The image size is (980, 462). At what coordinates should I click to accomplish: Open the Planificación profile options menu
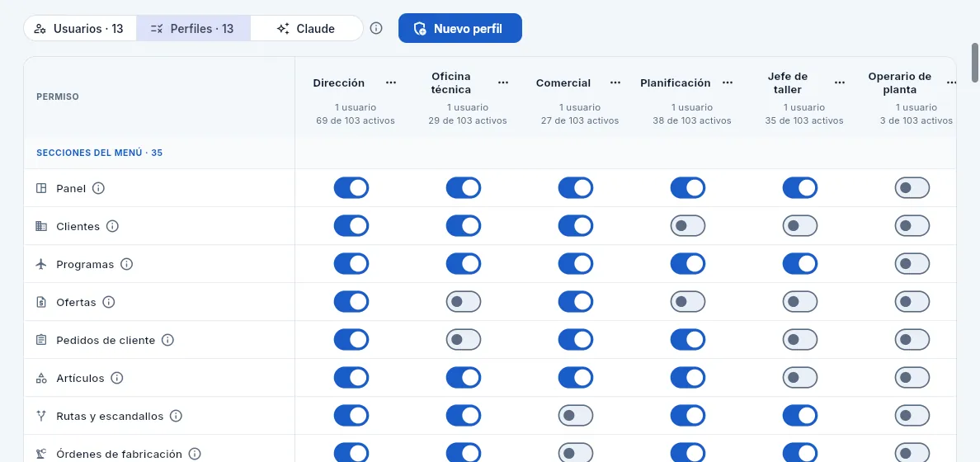point(728,82)
